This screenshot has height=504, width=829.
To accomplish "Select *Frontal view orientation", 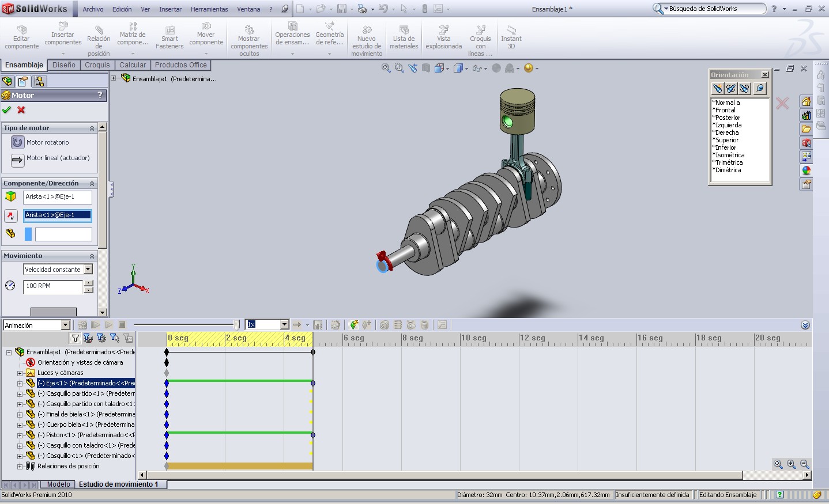I will [x=724, y=110].
